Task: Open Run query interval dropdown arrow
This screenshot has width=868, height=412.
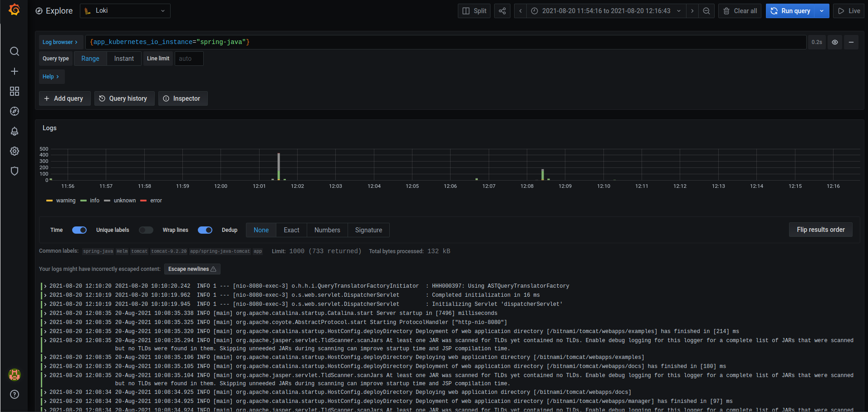Action: (822, 11)
